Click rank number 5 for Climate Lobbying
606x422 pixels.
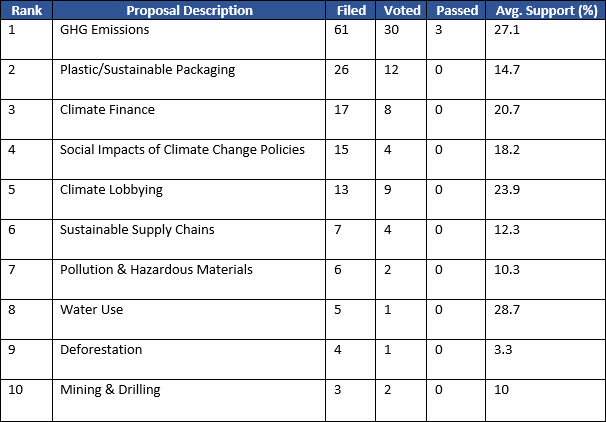tap(12, 190)
